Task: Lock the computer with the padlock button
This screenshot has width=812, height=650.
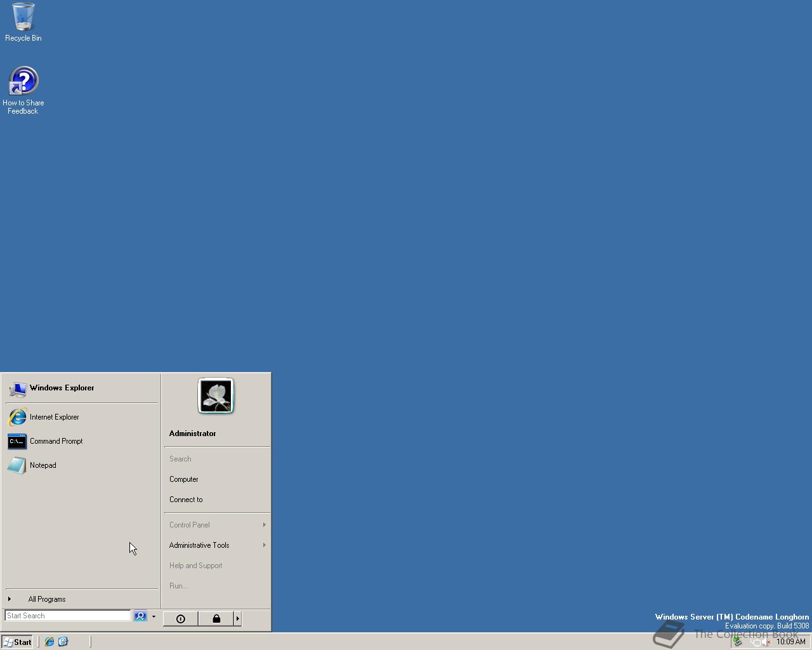Action: (216, 619)
